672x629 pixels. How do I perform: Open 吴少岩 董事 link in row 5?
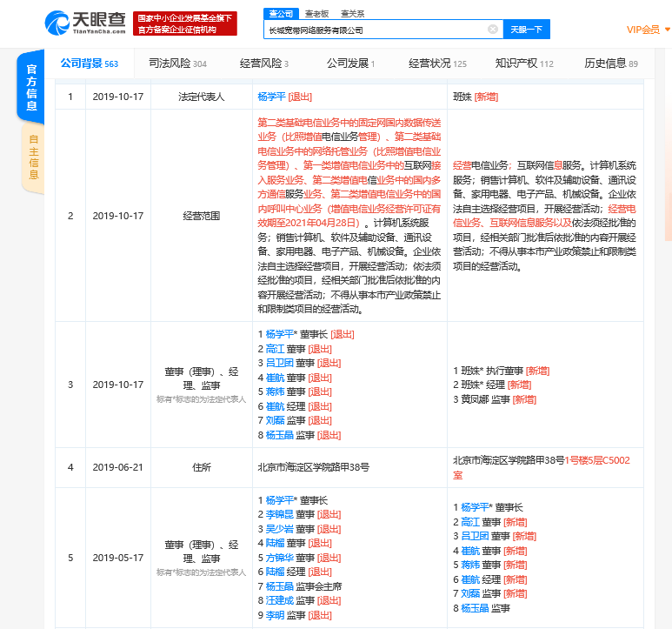279,529
